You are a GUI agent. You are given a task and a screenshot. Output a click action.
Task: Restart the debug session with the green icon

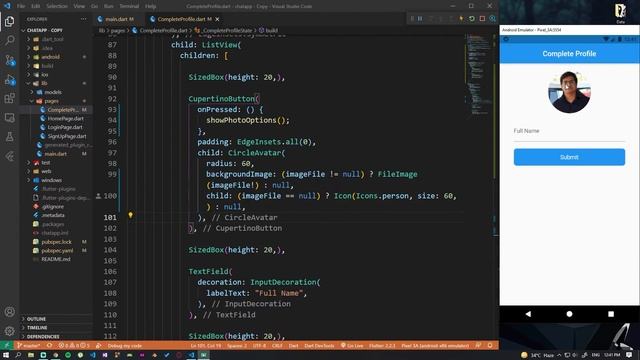point(472,19)
